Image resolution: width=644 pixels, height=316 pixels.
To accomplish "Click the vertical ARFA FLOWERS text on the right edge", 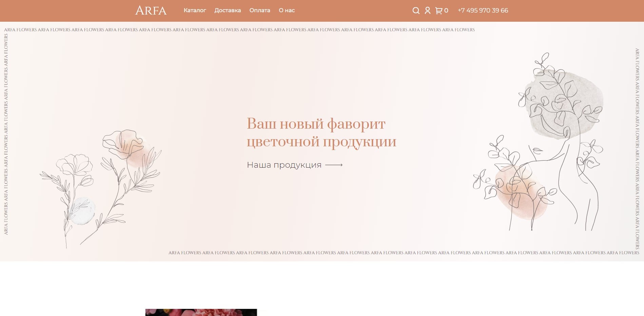I will click(637, 143).
